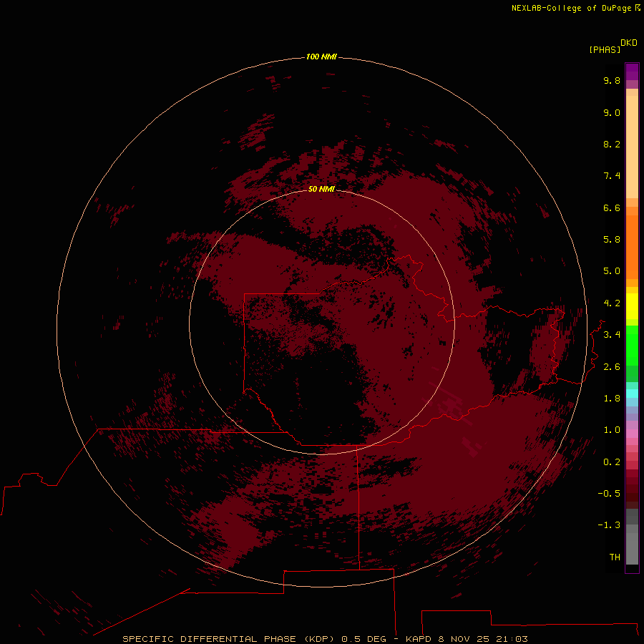644x644 pixels.
Task: Click the [PHAS] legend label
Action: (605, 49)
